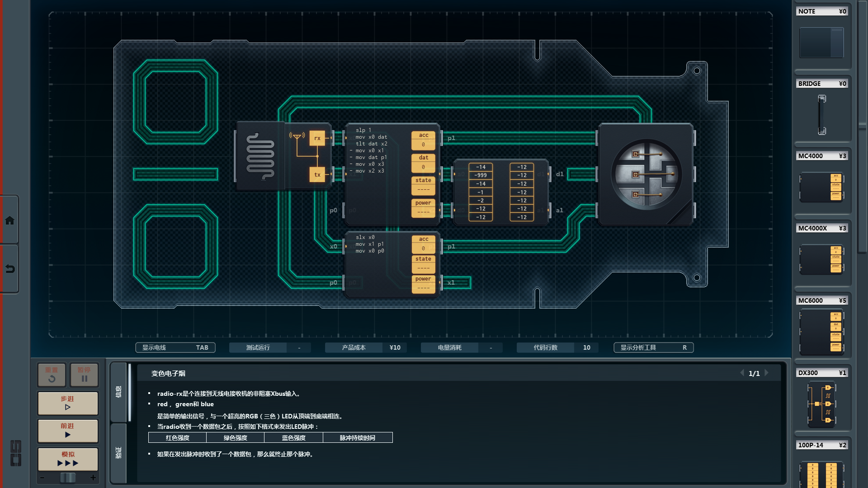
Task: Toggle show wires (显示电线) button
Action: (175, 347)
